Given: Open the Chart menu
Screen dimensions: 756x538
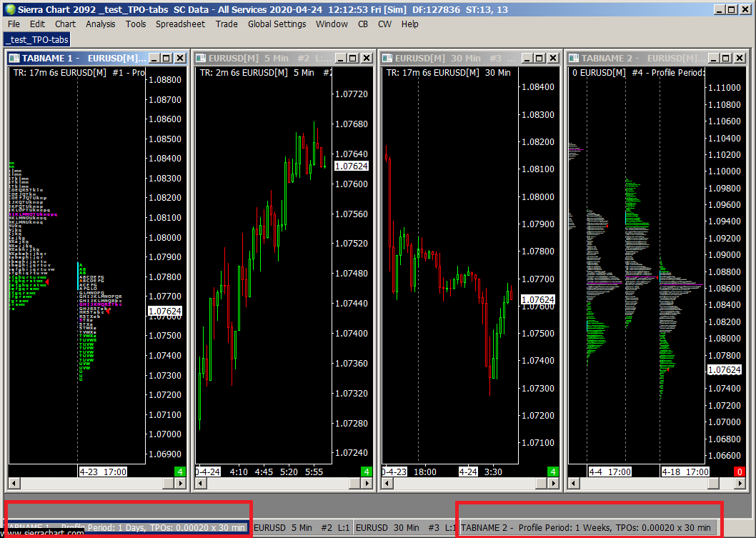Looking at the screenshot, I should [65, 24].
